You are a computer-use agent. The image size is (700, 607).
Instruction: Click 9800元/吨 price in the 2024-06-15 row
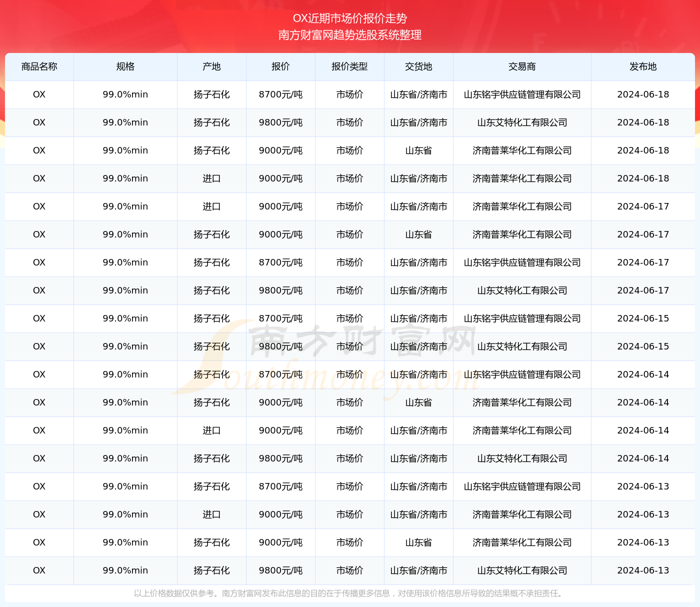pyautogui.click(x=280, y=346)
